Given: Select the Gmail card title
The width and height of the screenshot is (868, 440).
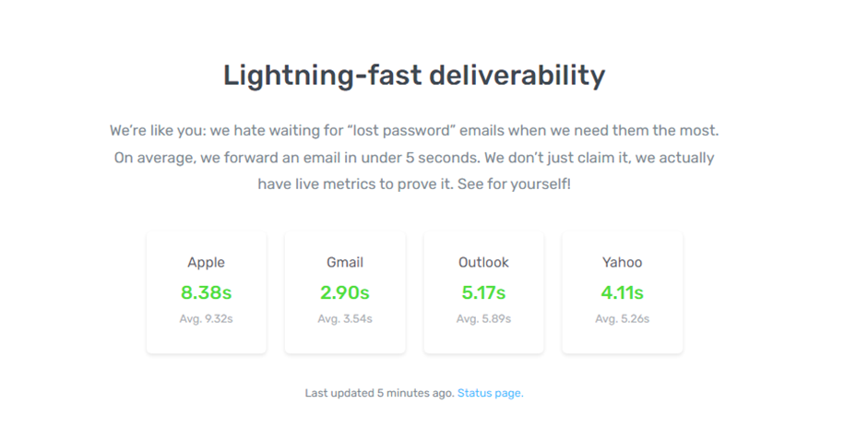Looking at the screenshot, I should coord(345,263).
